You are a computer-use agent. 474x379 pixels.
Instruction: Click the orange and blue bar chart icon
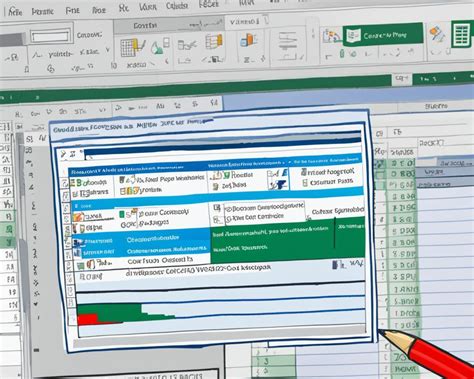pyautogui.click(x=249, y=40)
